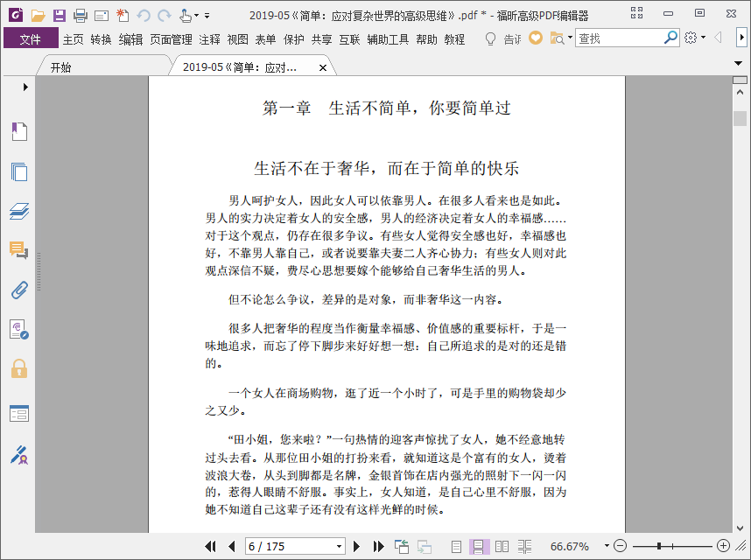This screenshot has width=751, height=560.
Task: Click the previous view icon
Action: coord(402,546)
